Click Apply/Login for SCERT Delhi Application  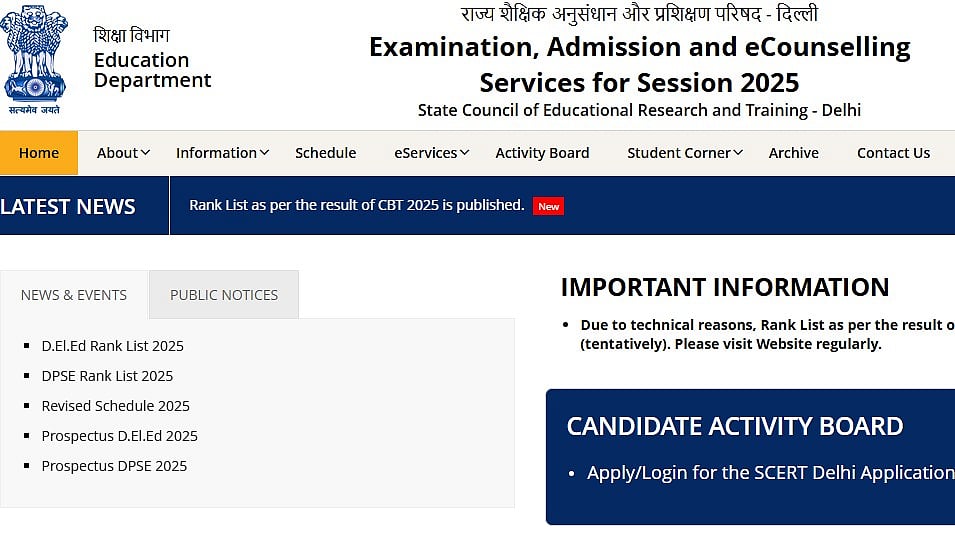[770, 472]
